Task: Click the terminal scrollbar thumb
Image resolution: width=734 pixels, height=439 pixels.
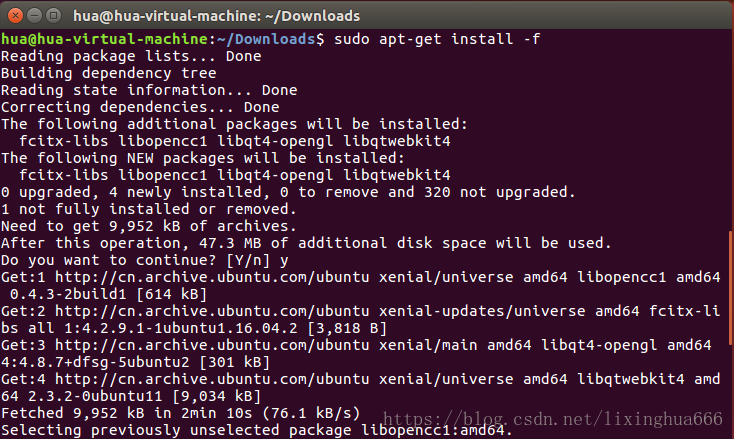Action: coord(731,288)
